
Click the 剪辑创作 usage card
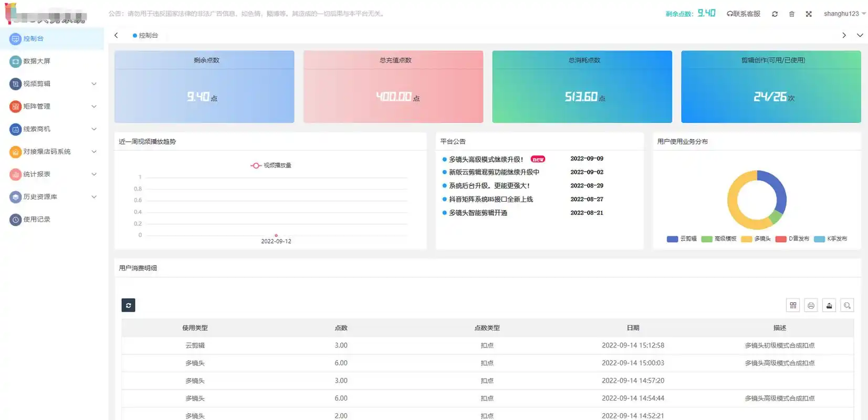click(x=771, y=87)
